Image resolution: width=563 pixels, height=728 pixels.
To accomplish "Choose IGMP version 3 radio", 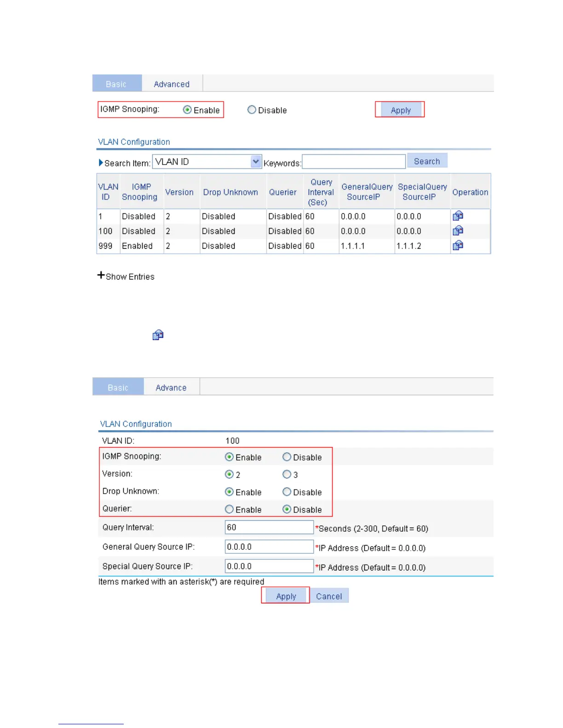I will (287, 474).
